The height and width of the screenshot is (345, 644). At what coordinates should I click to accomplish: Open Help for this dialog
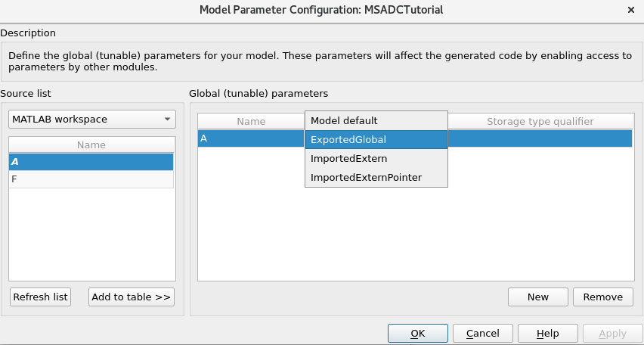click(x=547, y=334)
